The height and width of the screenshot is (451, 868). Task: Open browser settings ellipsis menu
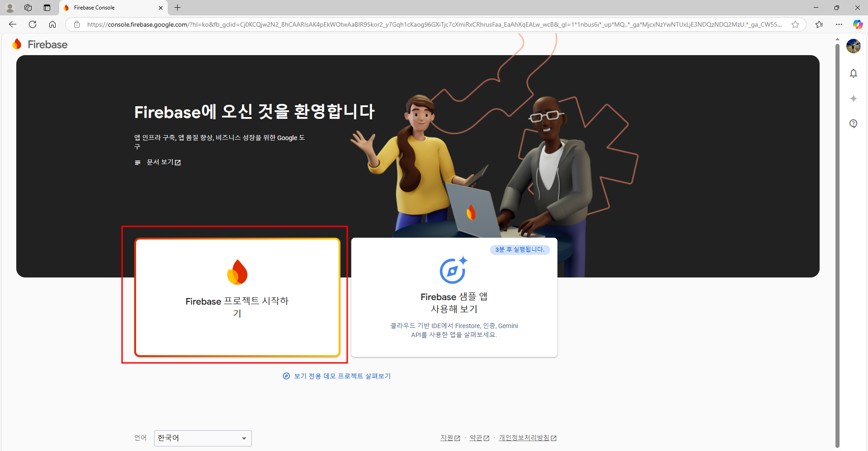[839, 24]
